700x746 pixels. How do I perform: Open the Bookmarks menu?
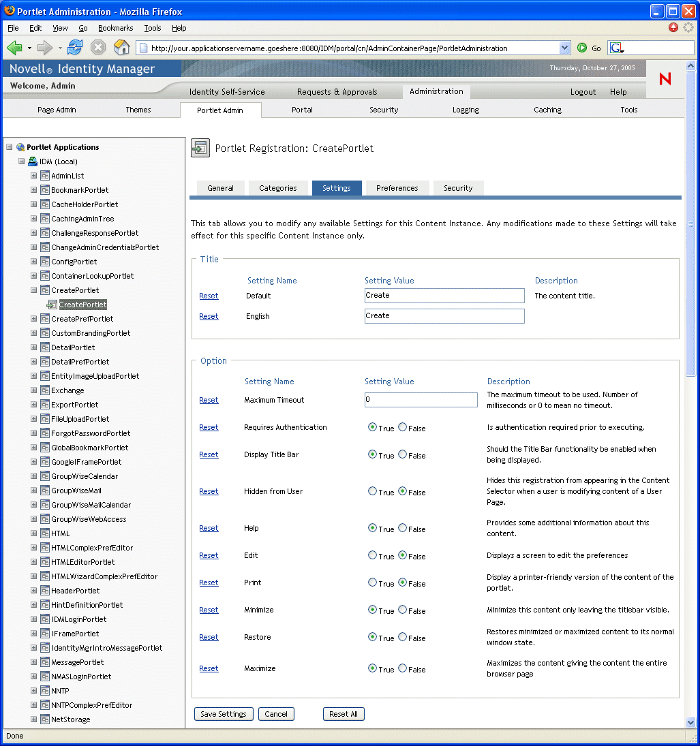(115, 28)
